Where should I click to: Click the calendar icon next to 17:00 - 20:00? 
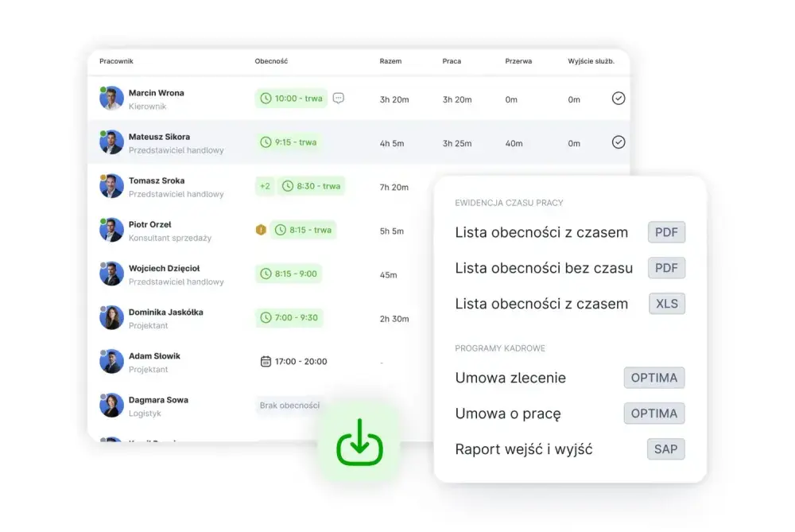[266, 361]
